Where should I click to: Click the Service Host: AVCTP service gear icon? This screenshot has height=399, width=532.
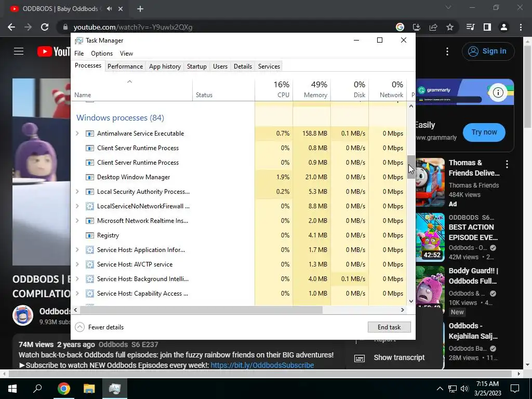tap(89, 264)
